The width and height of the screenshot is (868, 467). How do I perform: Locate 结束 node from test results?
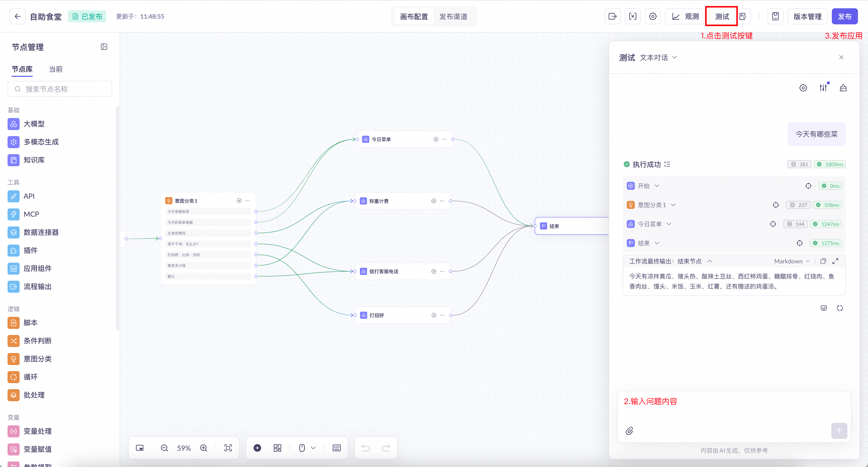(800, 243)
